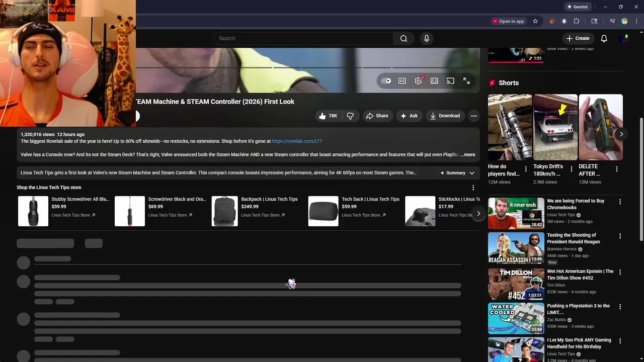
Task: Open the browser tab search icon
Action: click(x=594, y=21)
